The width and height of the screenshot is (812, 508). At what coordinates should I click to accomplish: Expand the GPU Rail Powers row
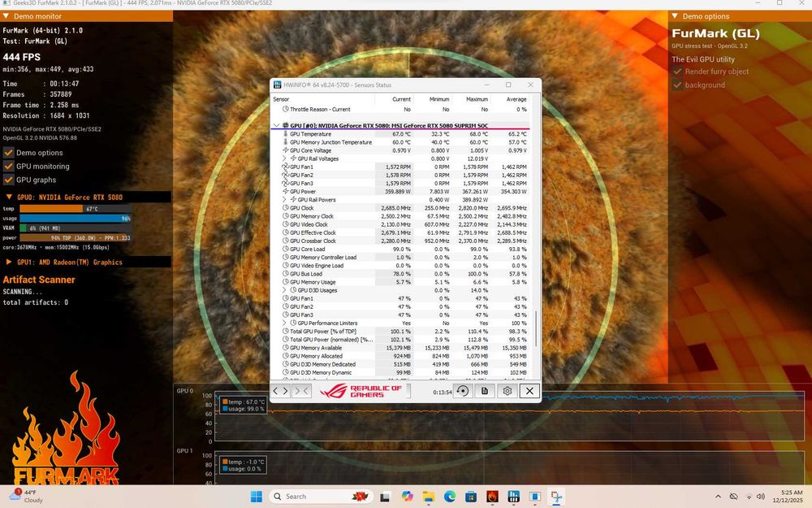(x=284, y=200)
